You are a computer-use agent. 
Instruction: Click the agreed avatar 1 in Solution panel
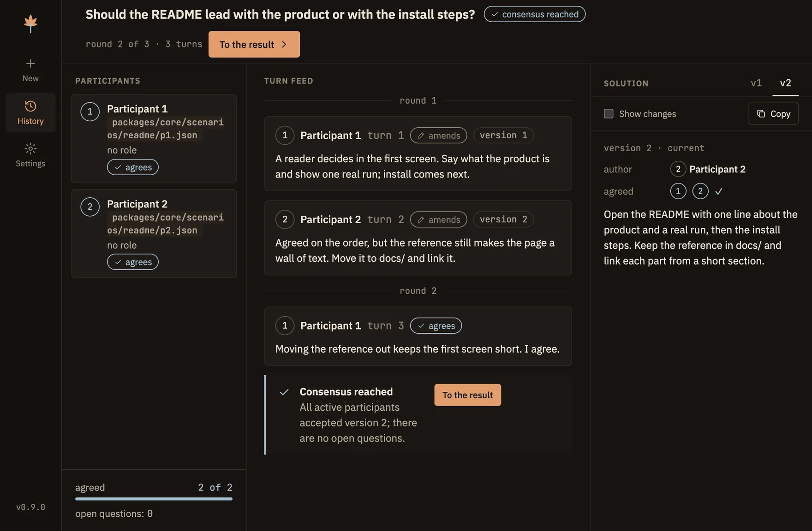coord(678,191)
